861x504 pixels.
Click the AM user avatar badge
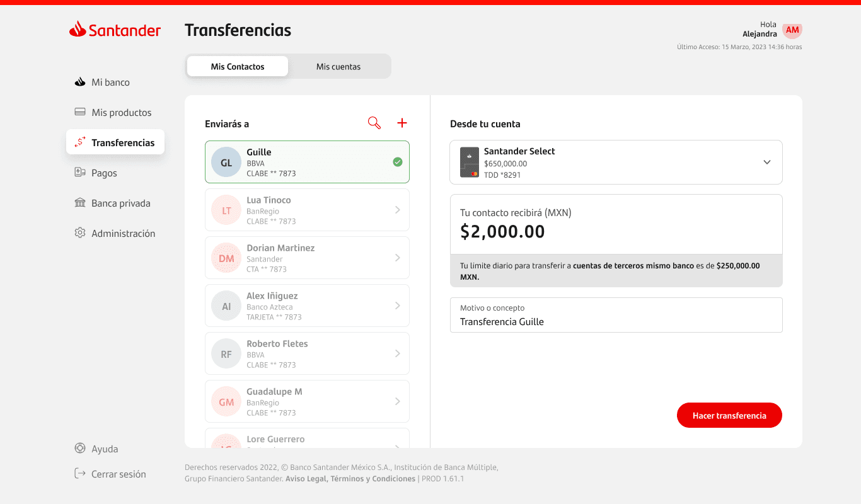click(792, 30)
